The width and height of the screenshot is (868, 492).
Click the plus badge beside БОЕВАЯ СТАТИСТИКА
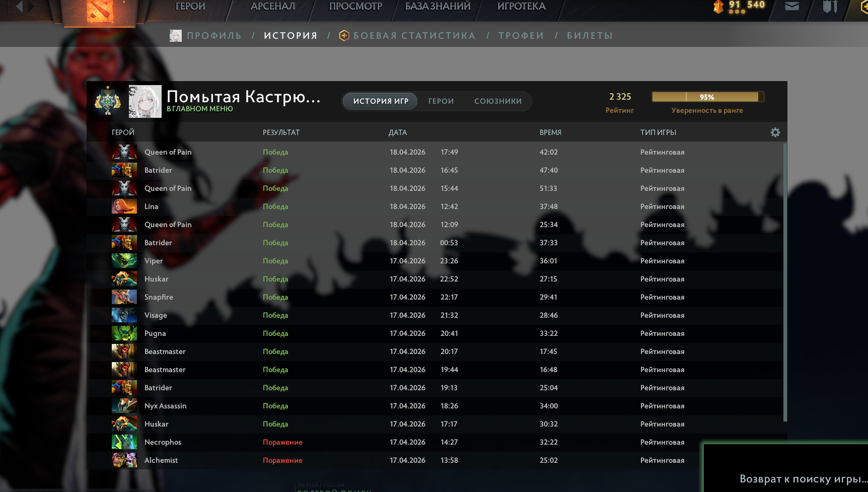(x=344, y=36)
